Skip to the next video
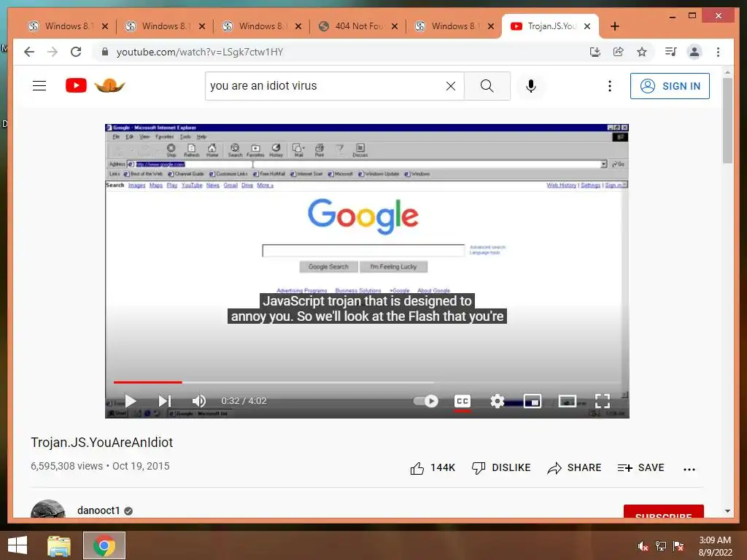Screen dimensions: 747x560 164,401
